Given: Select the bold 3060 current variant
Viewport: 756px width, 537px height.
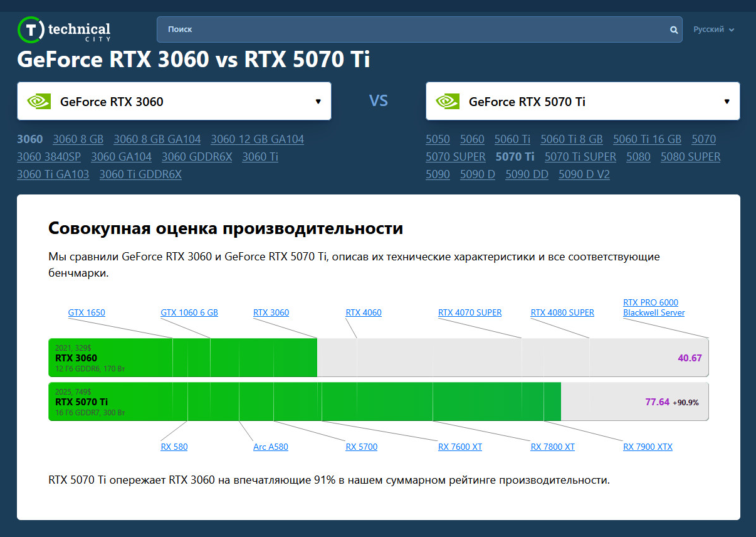Looking at the screenshot, I should click(x=30, y=139).
